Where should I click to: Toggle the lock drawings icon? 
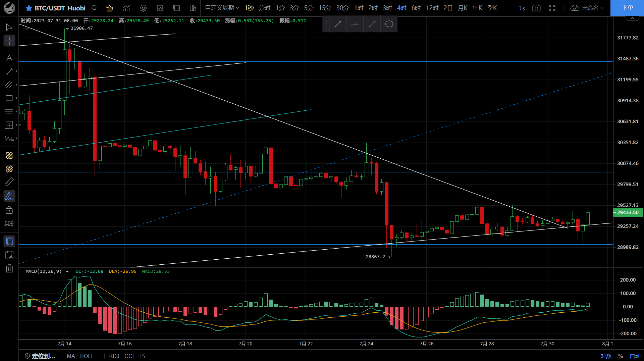coord(9,210)
